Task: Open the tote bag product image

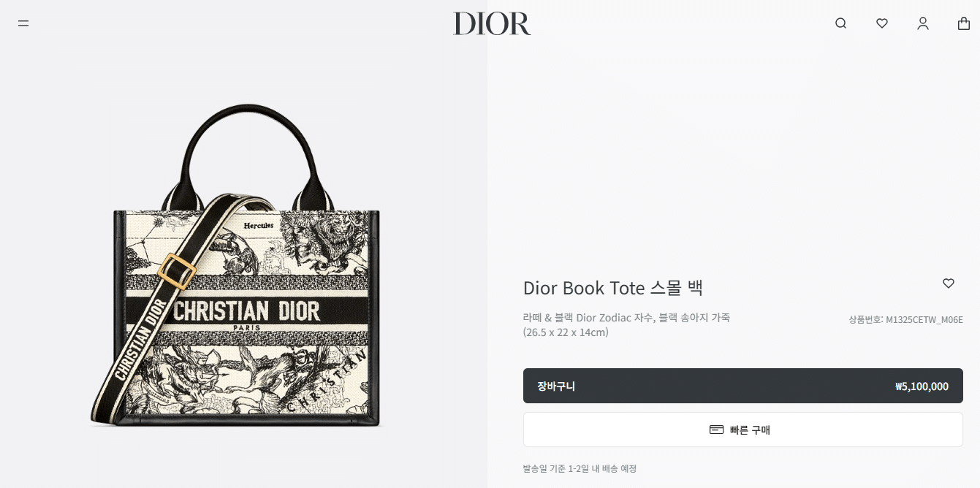Action: pyautogui.click(x=235, y=266)
